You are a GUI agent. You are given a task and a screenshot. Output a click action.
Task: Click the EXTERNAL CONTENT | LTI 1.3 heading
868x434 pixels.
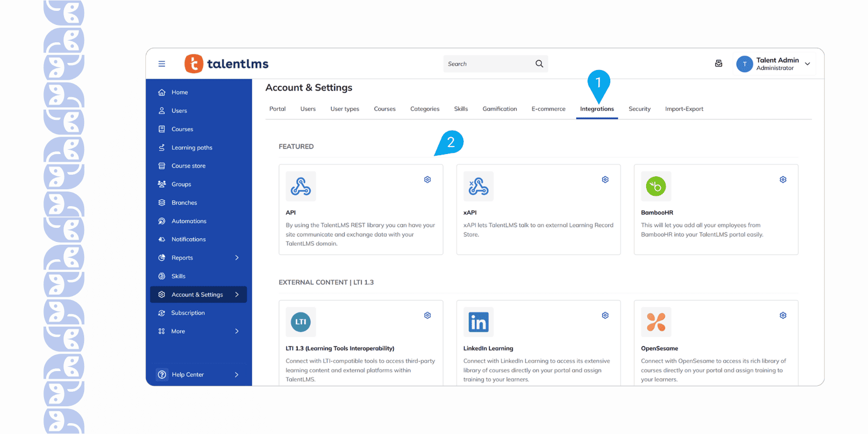(x=326, y=282)
